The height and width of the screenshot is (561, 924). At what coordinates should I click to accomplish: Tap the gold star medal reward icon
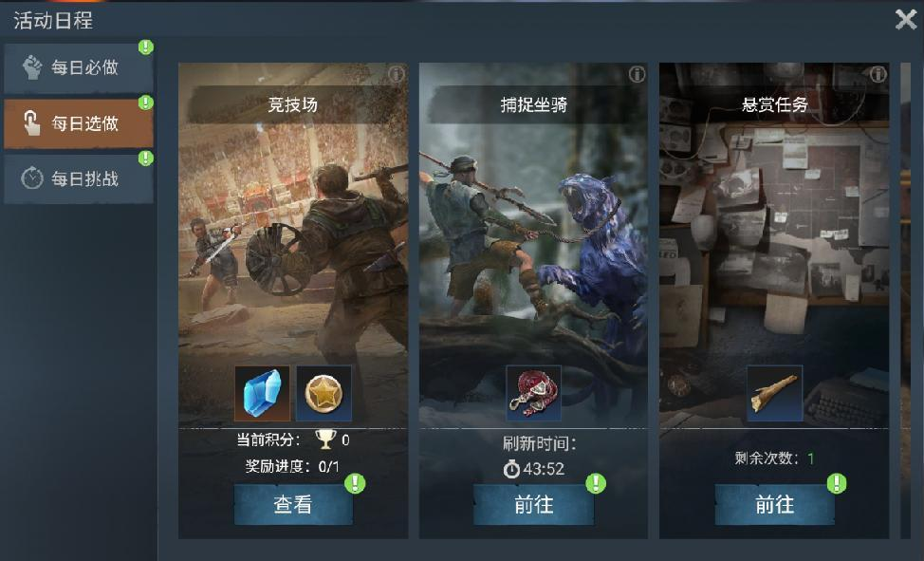coord(323,393)
